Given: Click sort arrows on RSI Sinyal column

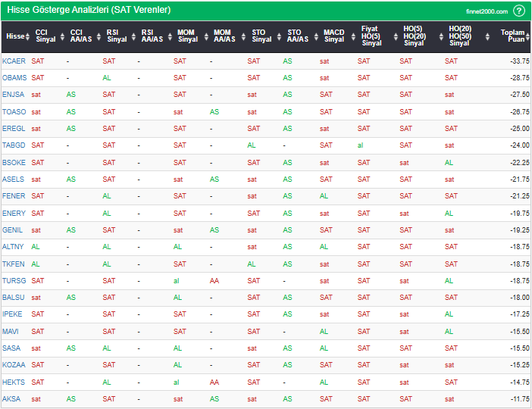Looking at the screenshot, I should (133, 36).
